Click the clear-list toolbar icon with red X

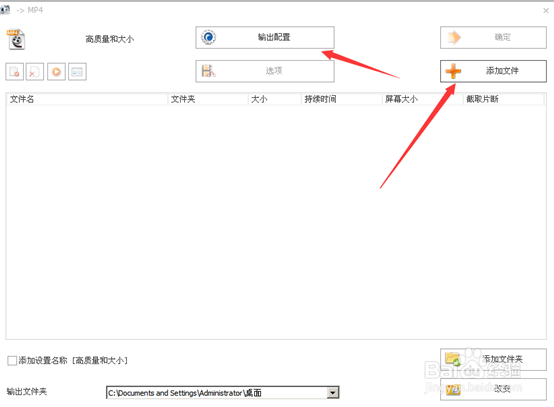tap(35, 72)
